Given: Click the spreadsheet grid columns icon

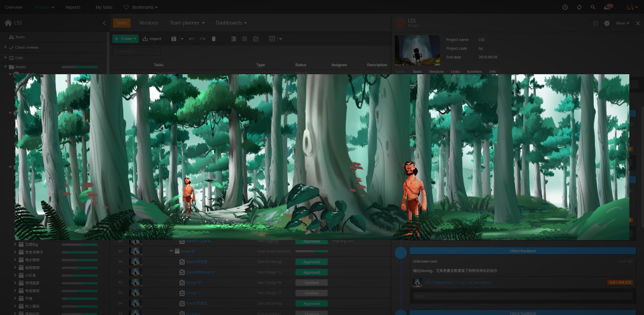Looking at the screenshot, I should point(272,39).
